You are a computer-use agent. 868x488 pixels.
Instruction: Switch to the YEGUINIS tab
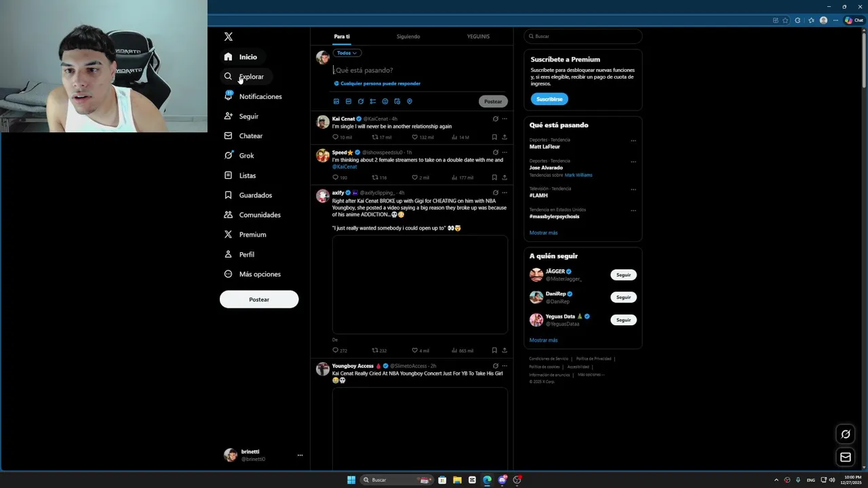[x=478, y=37]
